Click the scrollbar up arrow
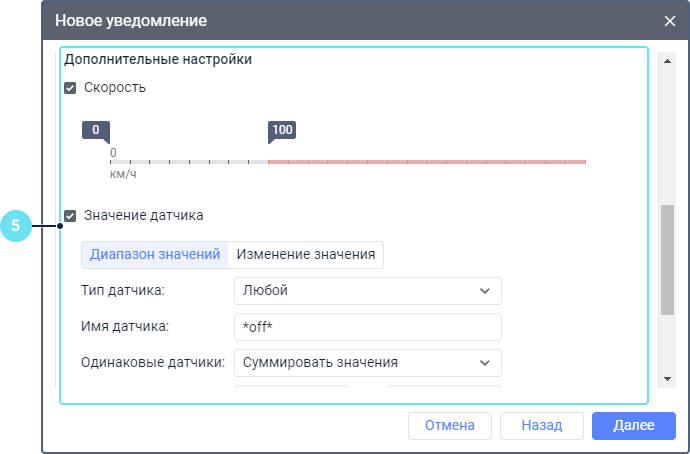 (667, 61)
